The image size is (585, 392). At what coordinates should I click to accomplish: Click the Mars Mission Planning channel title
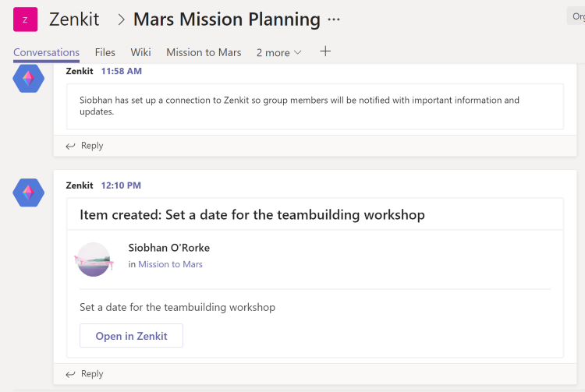(227, 19)
